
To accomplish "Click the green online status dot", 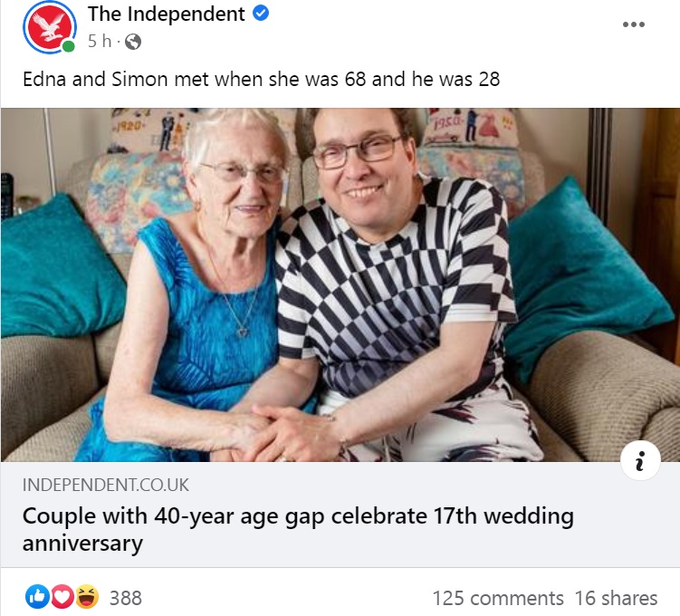I will [x=68, y=46].
